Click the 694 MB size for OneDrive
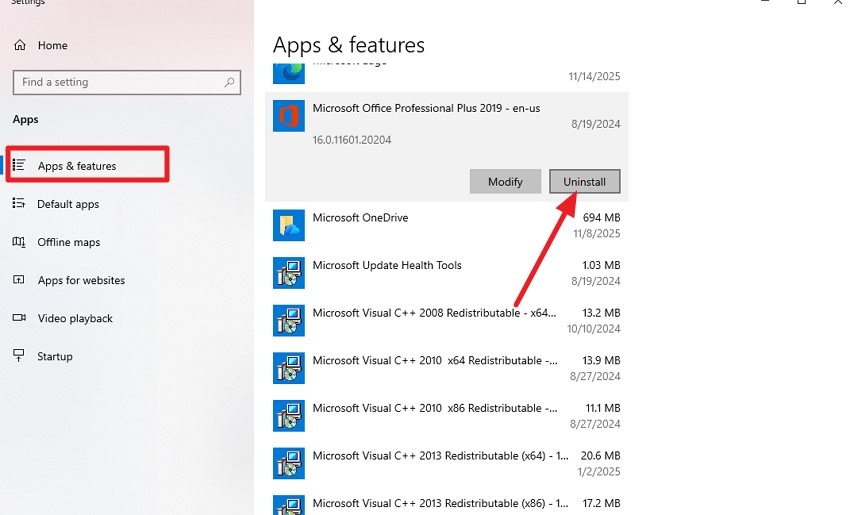Screen dimensions: 850x515 pos(601,217)
